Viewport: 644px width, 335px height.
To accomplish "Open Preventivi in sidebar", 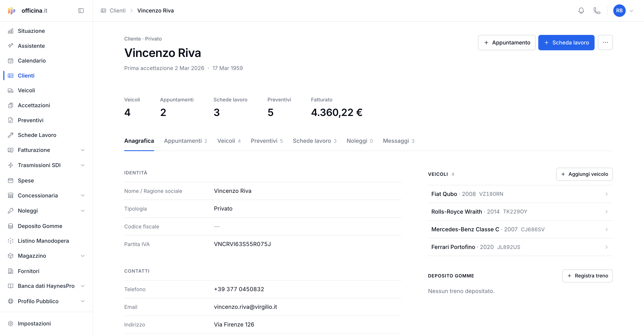I will (46, 120).
